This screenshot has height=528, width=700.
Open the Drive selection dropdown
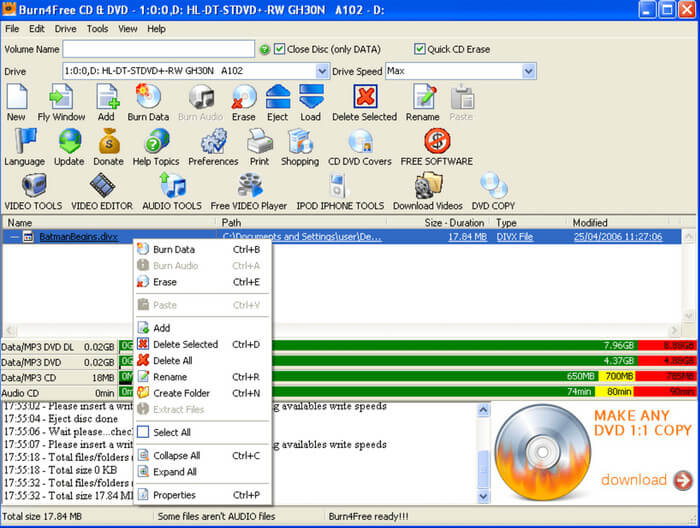[322, 71]
